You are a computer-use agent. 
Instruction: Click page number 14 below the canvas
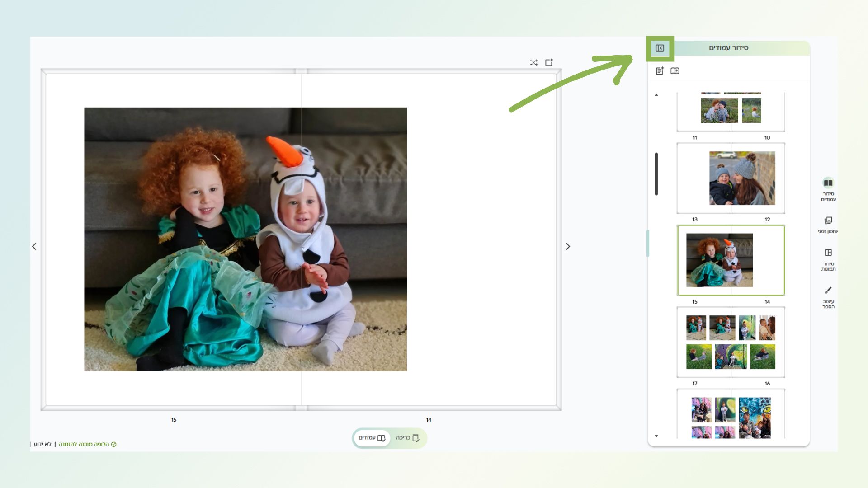tap(429, 420)
